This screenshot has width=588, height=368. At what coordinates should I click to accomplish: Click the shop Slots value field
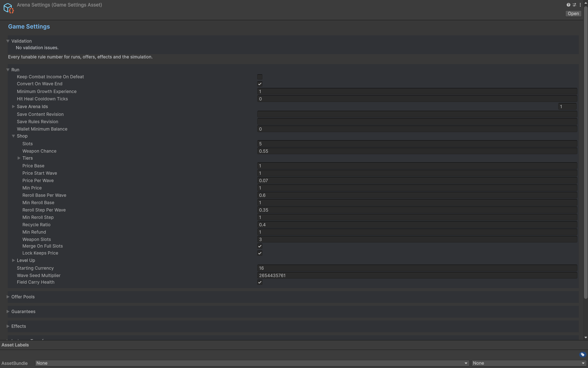(x=417, y=144)
